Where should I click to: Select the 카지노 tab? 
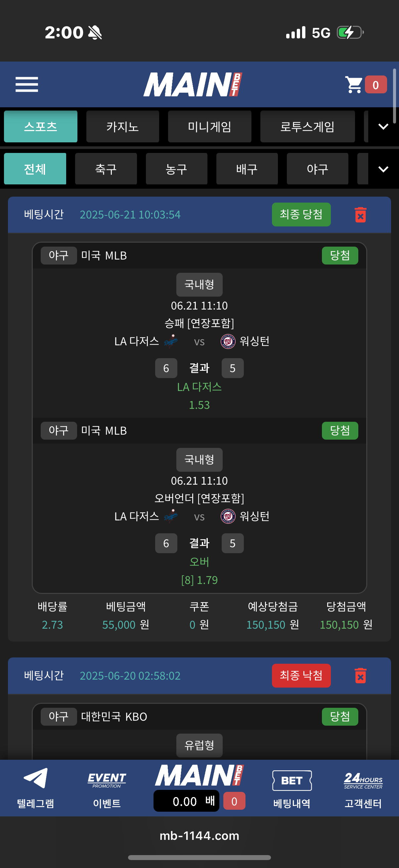[x=122, y=127]
